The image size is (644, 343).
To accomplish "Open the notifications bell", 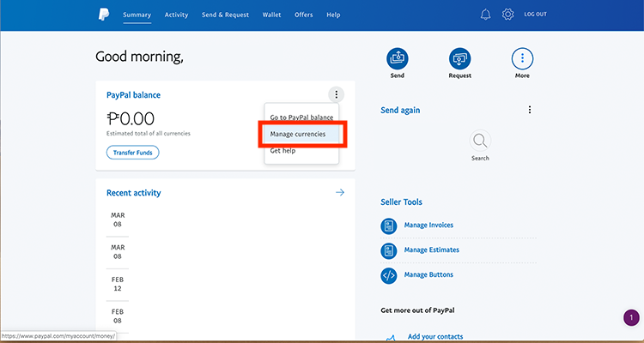I will click(485, 15).
